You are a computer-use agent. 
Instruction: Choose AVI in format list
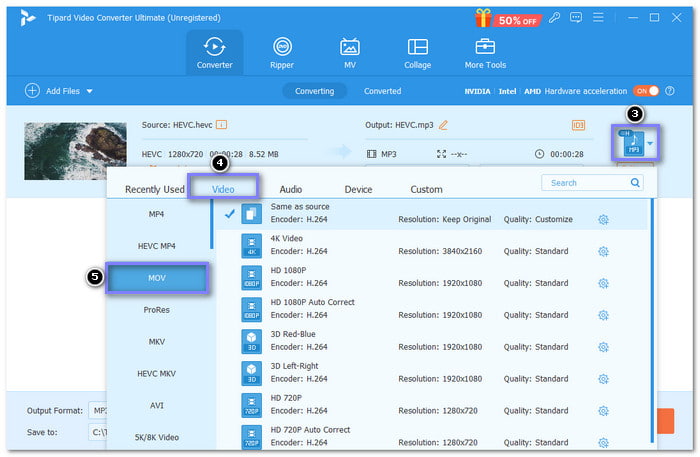coord(157,405)
